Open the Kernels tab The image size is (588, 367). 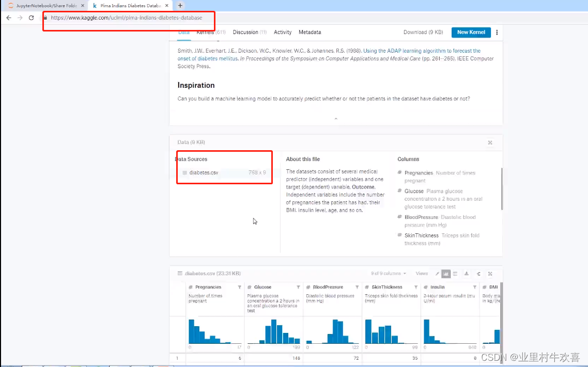211,32
